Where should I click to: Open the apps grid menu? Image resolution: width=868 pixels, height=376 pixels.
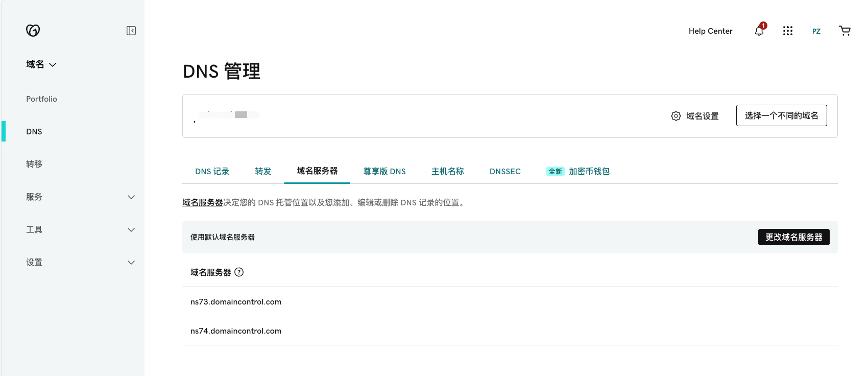[788, 31]
